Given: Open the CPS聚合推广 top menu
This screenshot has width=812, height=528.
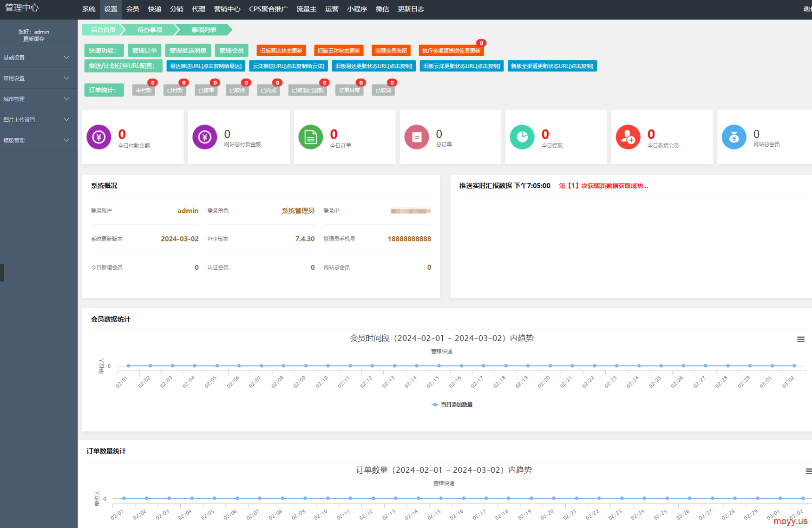Looking at the screenshot, I should tap(268, 9).
